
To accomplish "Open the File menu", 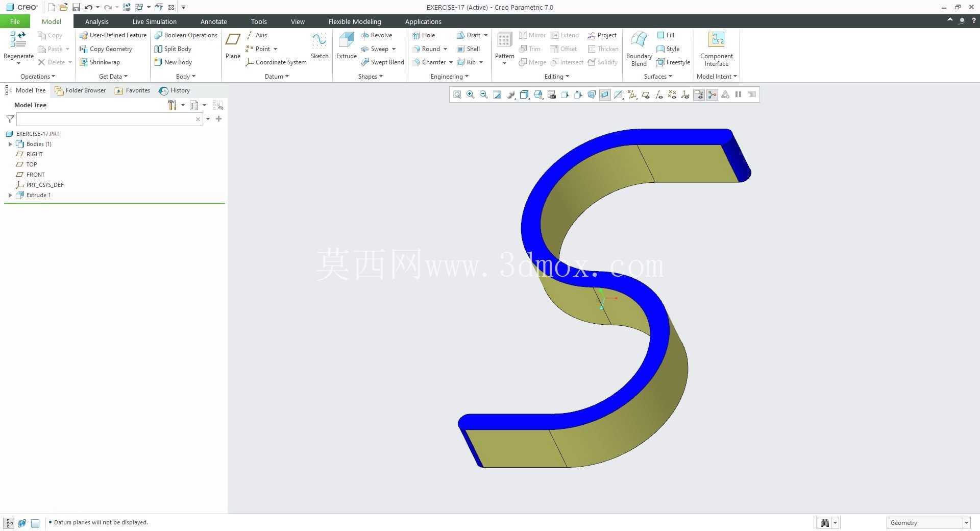I will 15,21.
